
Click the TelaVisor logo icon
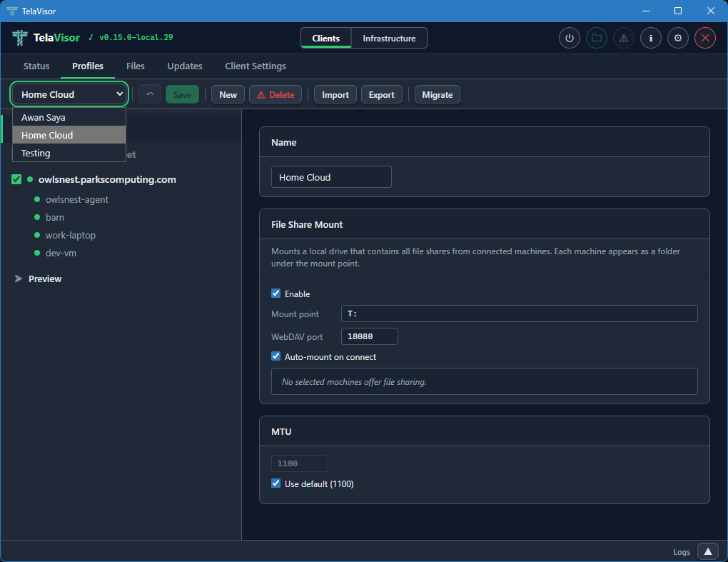tap(19, 38)
